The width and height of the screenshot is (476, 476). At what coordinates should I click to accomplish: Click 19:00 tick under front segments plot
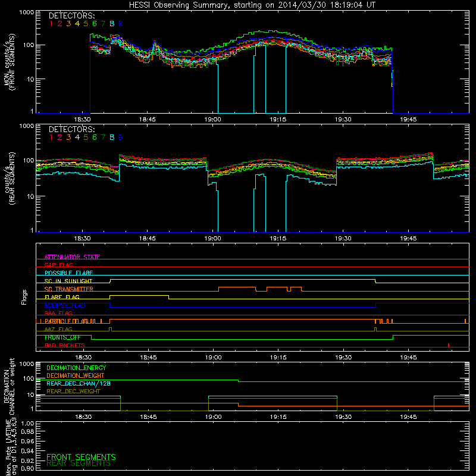pos(213,120)
